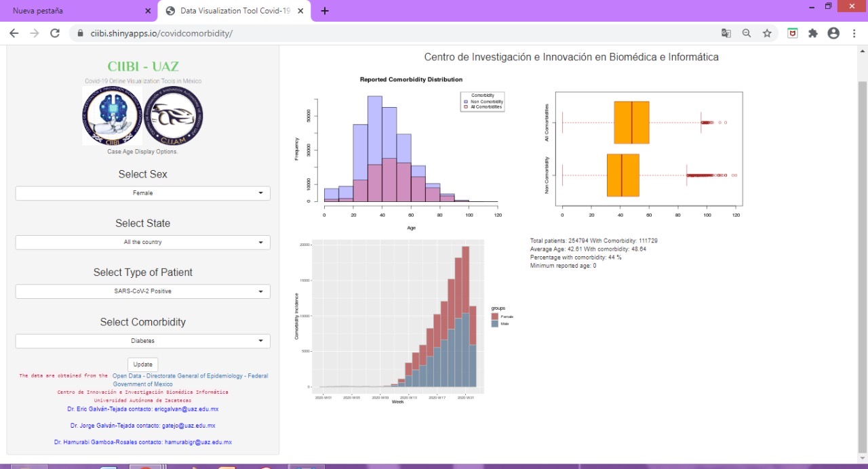Open the Select Sex dropdown
The image size is (868, 469).
point(142,193)
